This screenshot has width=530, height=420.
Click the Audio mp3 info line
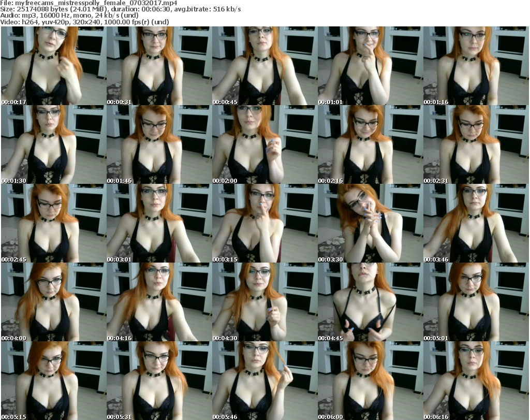[69, 16]
